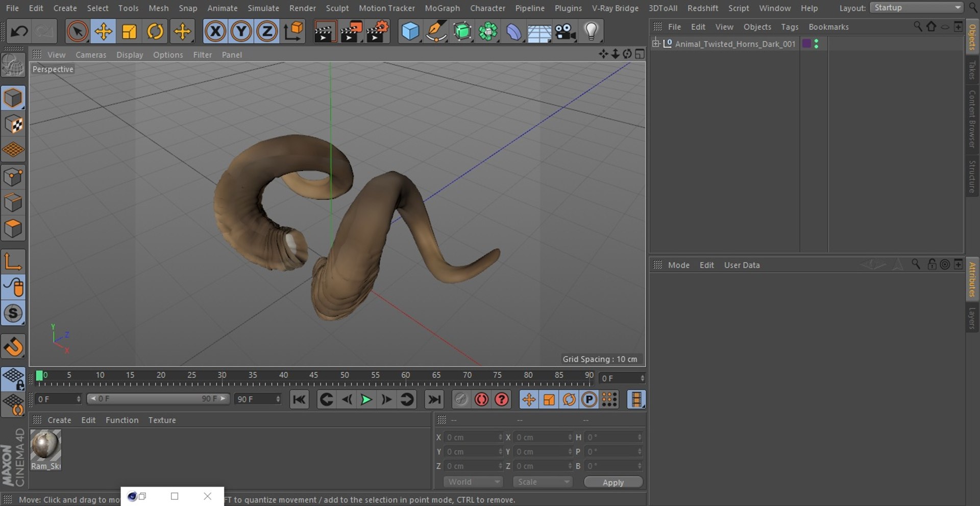Screen dimensions: 980x506
Task: Go to start of animation
Action: pyautogui.click(x=299, y=399)
